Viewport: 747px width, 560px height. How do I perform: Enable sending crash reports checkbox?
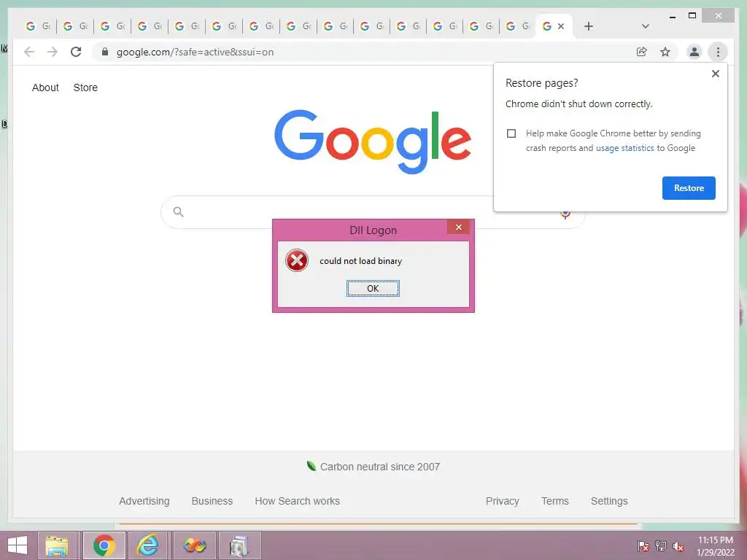(511, 133)
